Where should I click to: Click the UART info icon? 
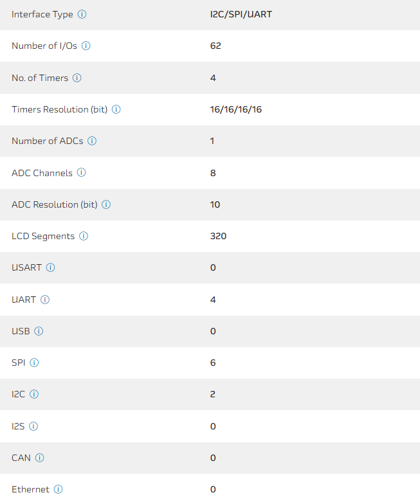(x=45, y=300)
